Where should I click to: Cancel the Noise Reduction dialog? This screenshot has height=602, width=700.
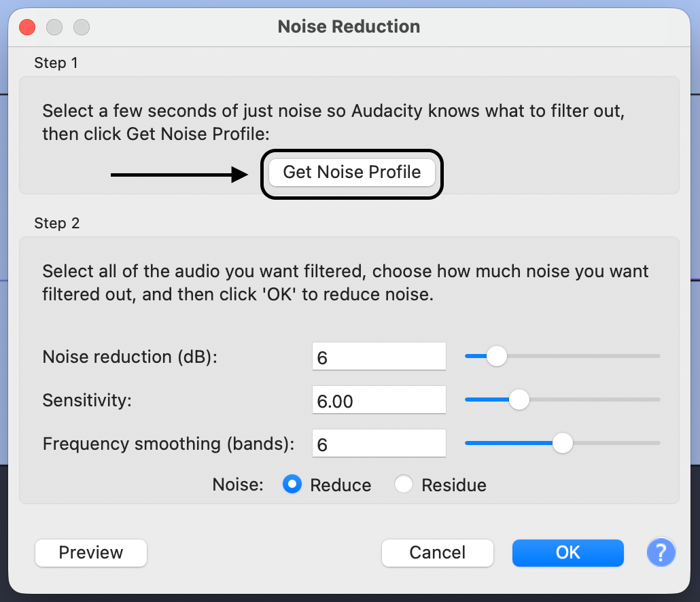[437, 552]
